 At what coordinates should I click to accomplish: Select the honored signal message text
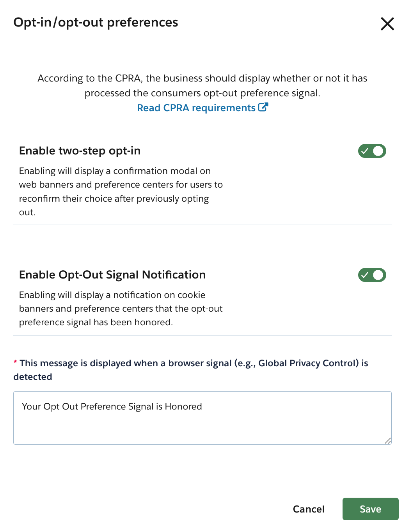click(112, 406)
